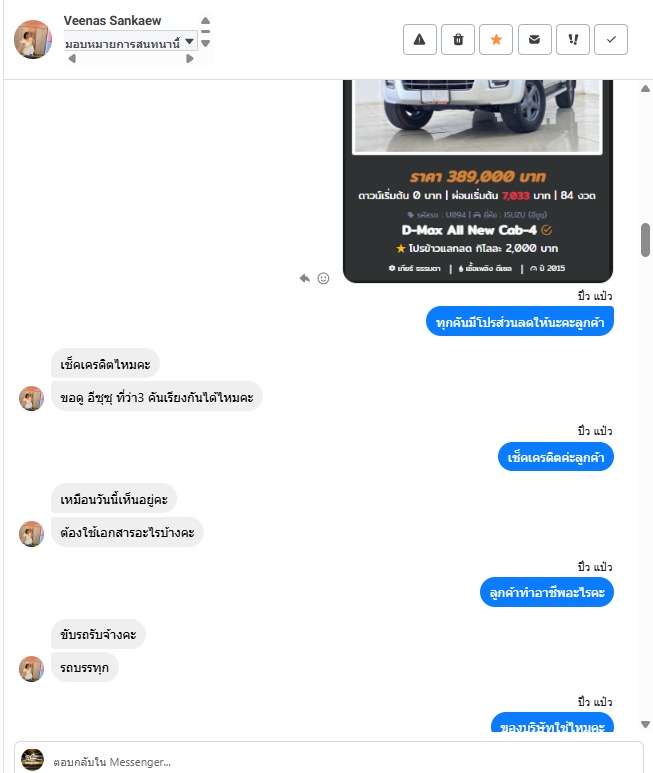The height and width of the screenshot is (773, 653).
Task: Toggle the orange star follow-up icon
Action: [496, 39]
